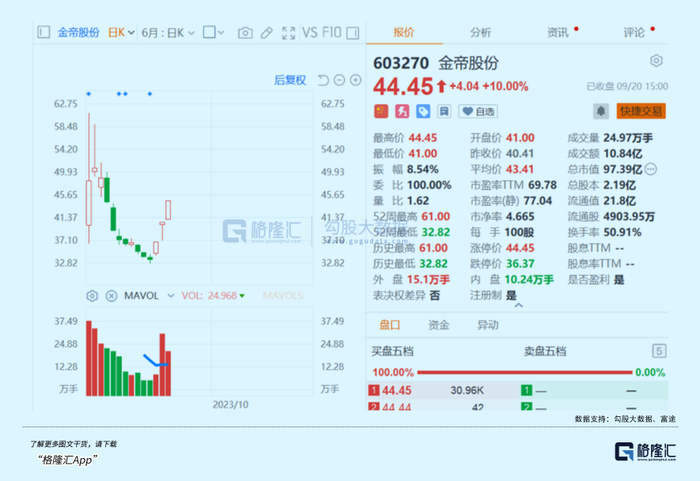Expand the MAVOL indicator dropdown
This screenshot has height=481, width=700.
171,296
